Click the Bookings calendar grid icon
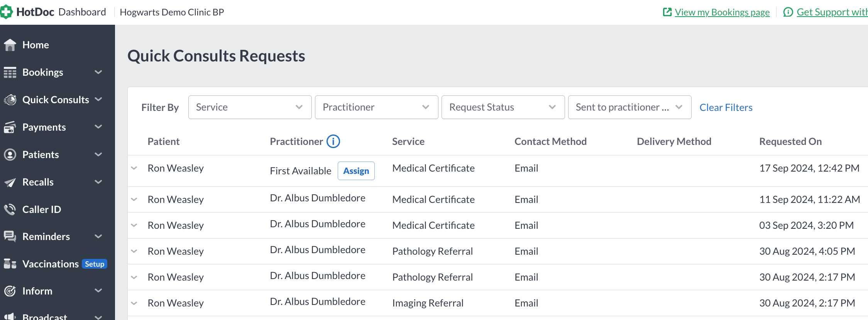 point(10,72)
